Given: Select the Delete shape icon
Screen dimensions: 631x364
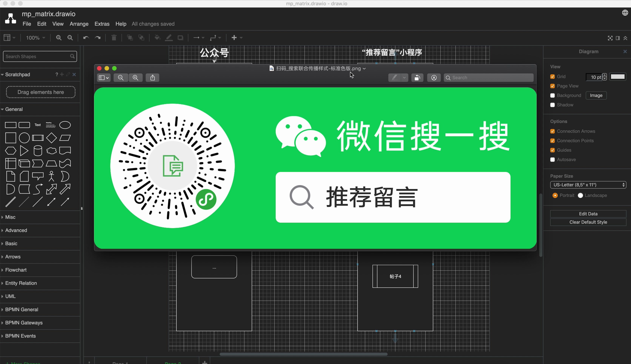Looking at the screenshot, I should pyautogui.click(x=114, y=38).
